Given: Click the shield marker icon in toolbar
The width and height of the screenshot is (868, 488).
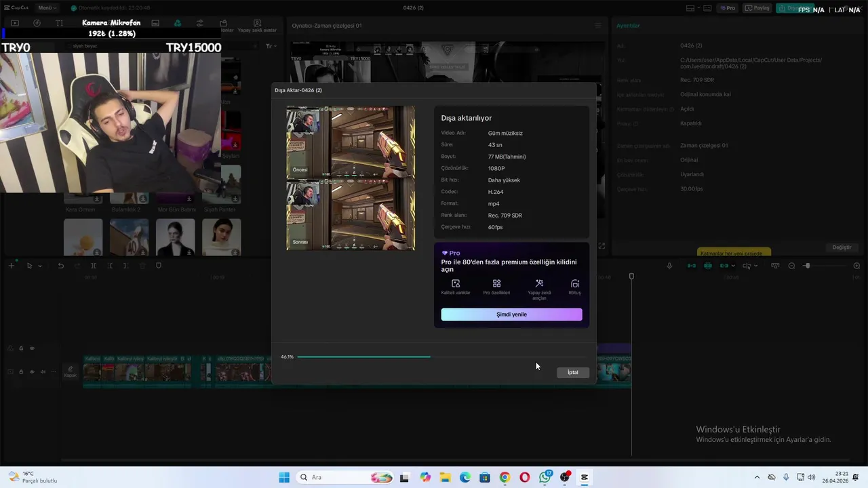Looking at the screenshot, I should tap(159, 266).
